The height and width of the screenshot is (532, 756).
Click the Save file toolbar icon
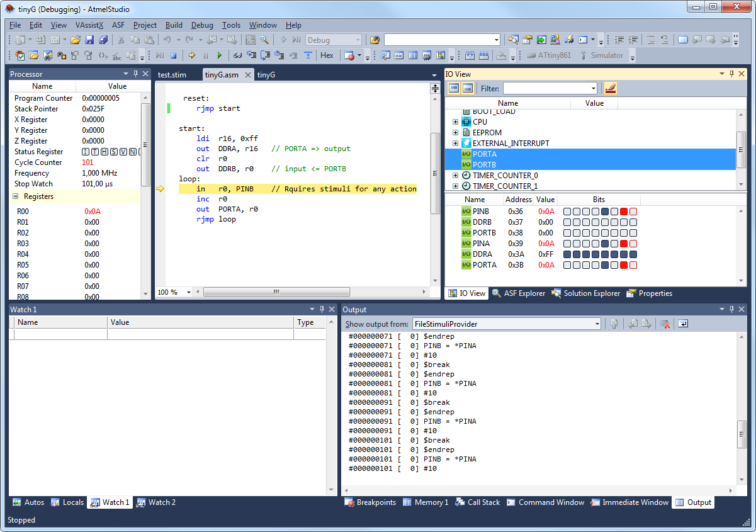pyautogui.click(x=89, y=40)
